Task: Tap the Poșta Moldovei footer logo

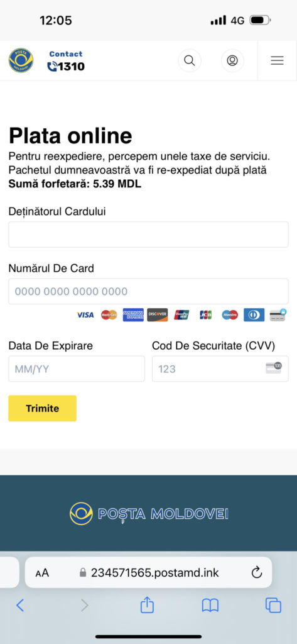Action: point(148,514)
